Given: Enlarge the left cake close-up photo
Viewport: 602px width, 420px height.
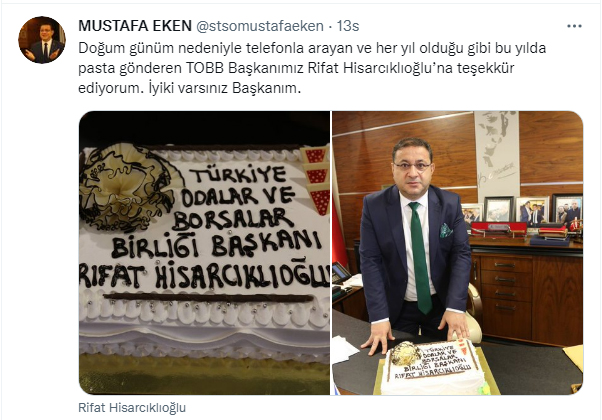Looking at the screenshot, I should (204, 253).
